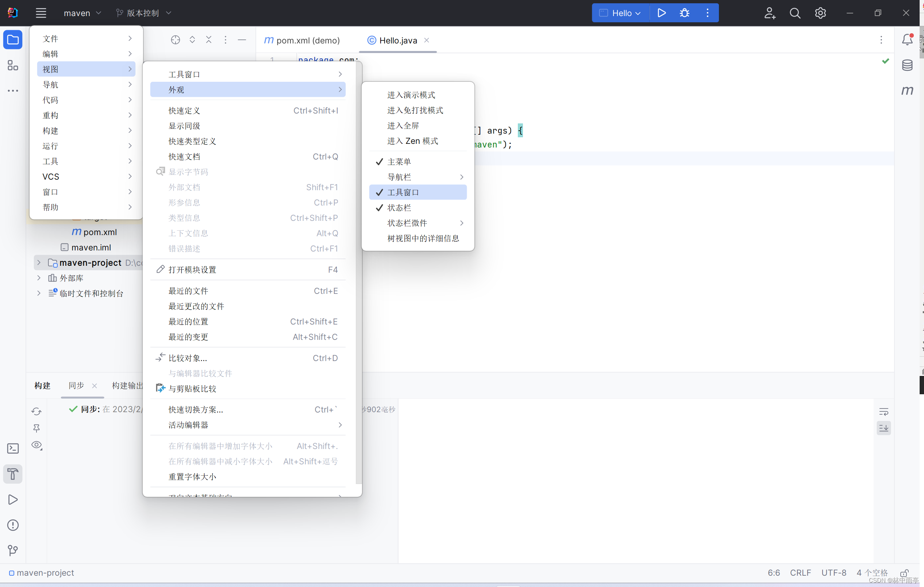This screenshot has height=587, width=924.
Task: Choose 快速定义 menu entry
Action: pyautogui.click(x=248, y=111)
